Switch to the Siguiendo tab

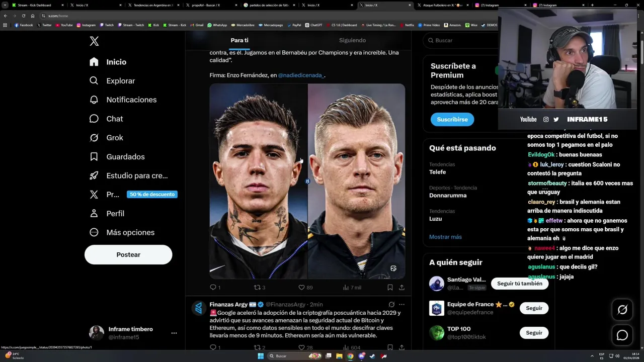point(352,40)
